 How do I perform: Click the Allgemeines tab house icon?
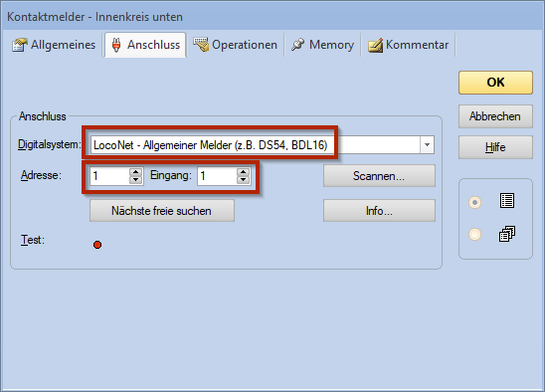coord(19,45)
